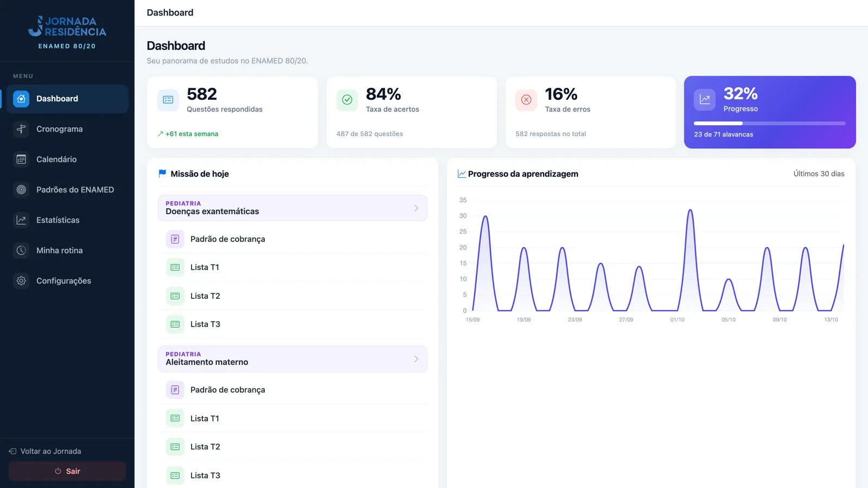Open Lista T1 under Aleitamento materno
This screenshot has height=488, width=868.
(x=292, y=419)
